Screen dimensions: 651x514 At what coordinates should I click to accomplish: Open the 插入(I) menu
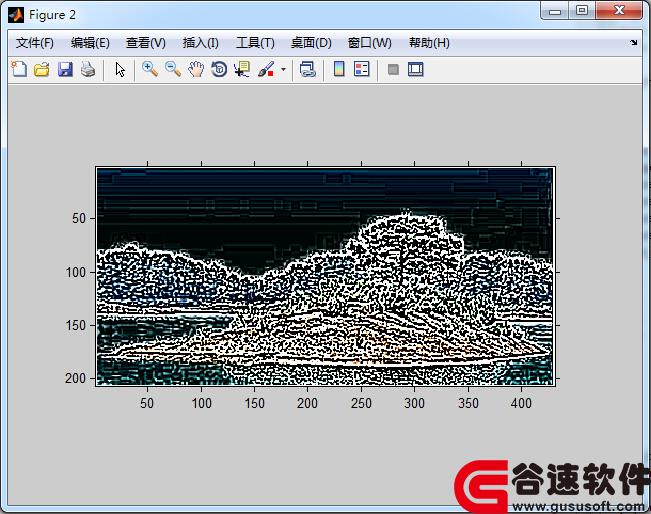pyautogui.click(x=201, y=43)
